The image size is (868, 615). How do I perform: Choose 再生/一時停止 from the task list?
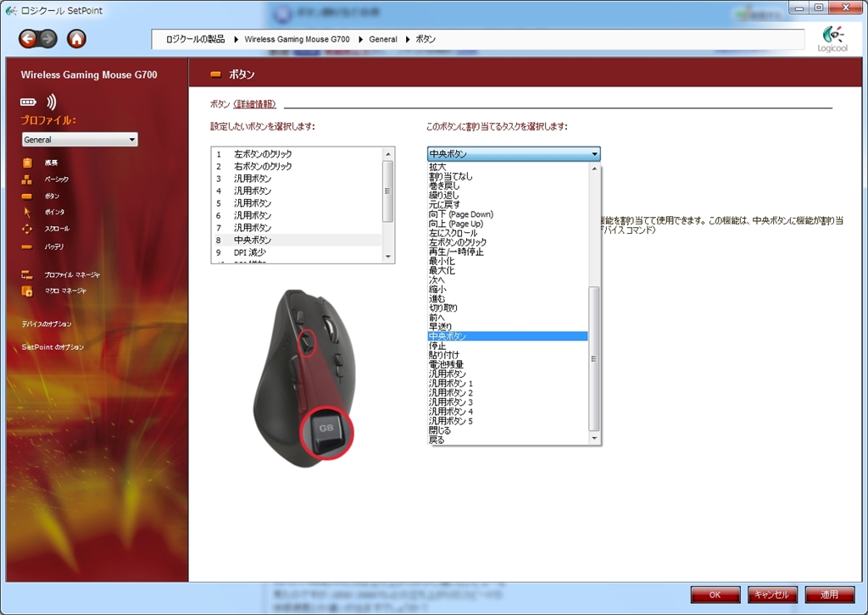coord(508,252)
